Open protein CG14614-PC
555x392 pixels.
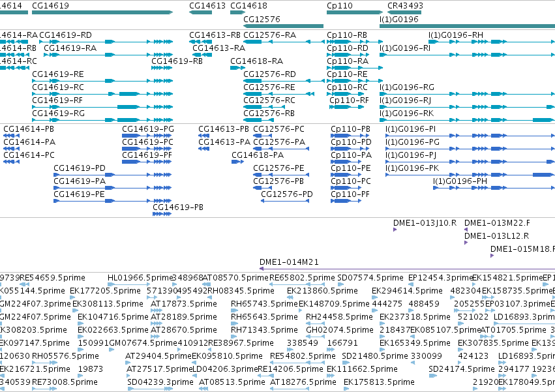pos(11,162)
